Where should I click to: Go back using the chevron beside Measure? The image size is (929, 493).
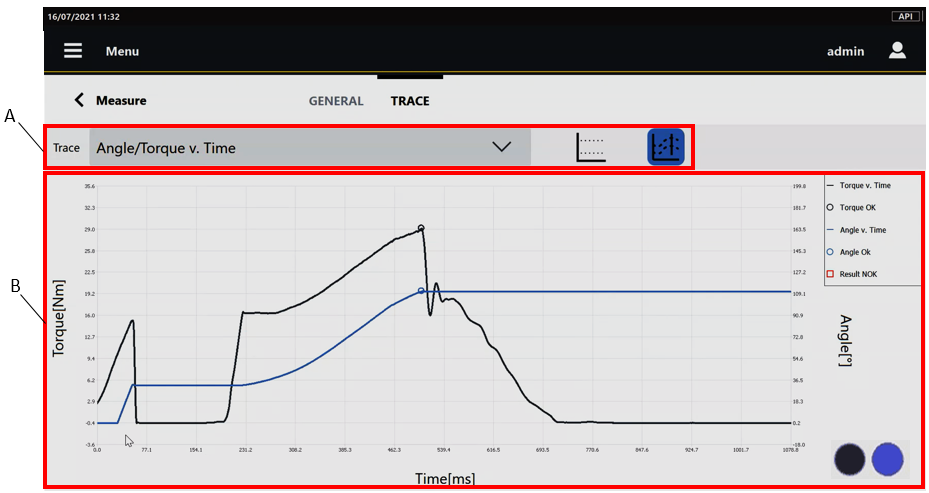80,100
